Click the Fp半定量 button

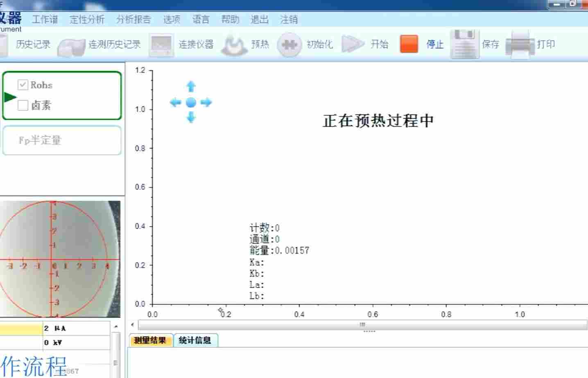(61, 140)
